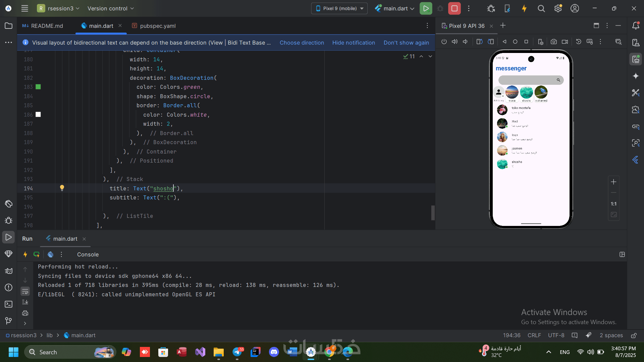Viewport: 644px width, 362px height.
Task: Click Don't show again in notification
Action: (406, 43)
